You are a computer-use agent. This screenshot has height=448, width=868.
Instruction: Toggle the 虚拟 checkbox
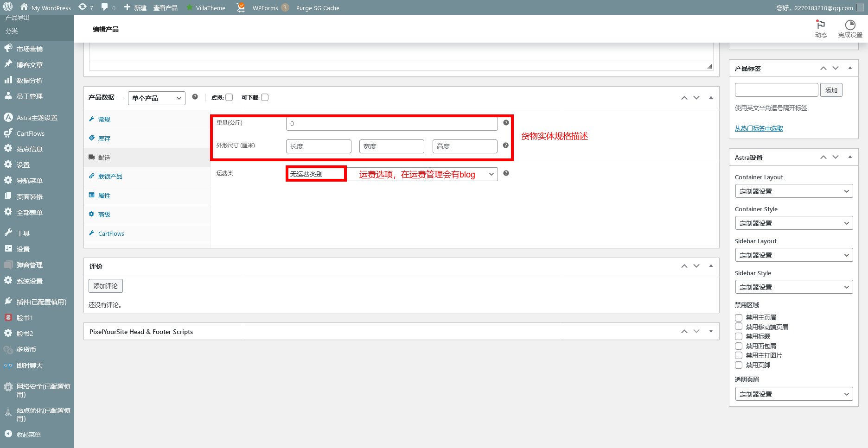(x=229, y=97)
